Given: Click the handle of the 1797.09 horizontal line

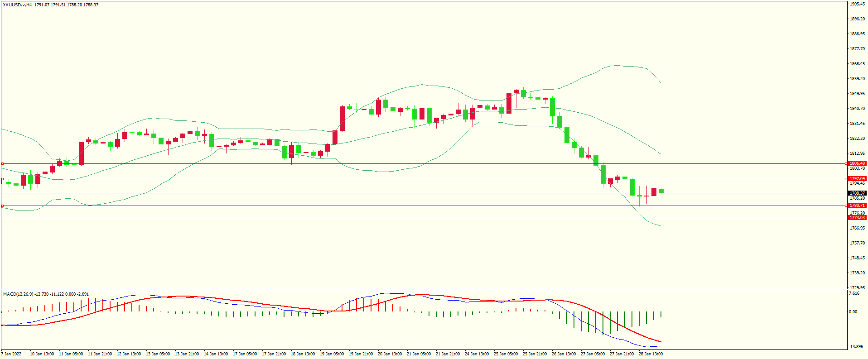Looking at the screenshot, I should pos(2,179).
